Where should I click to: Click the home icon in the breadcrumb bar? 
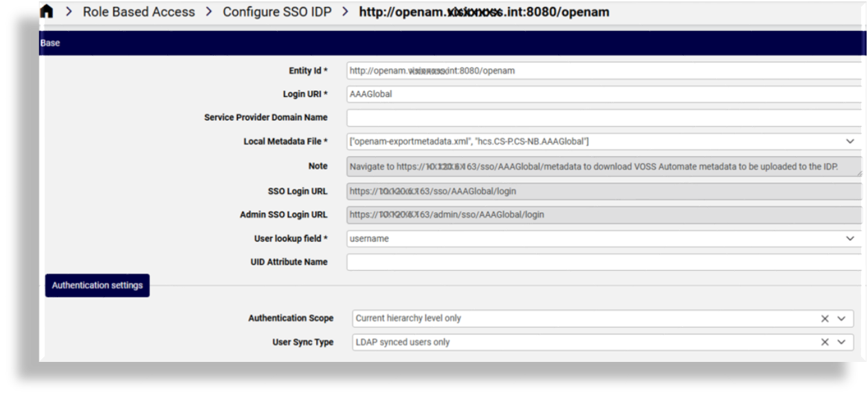tap(47, 10)
